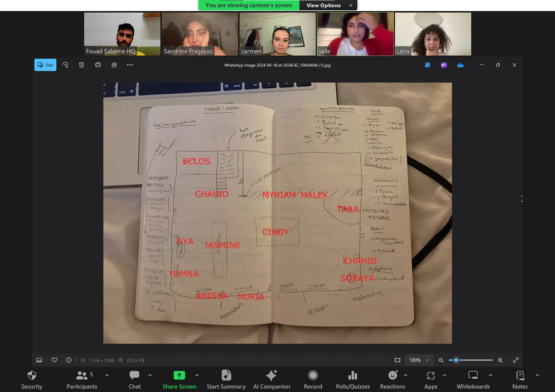The width and height of the screenshot is (555, 392).
Task: Open the Reactions picker
Action: tap(392, 380)
